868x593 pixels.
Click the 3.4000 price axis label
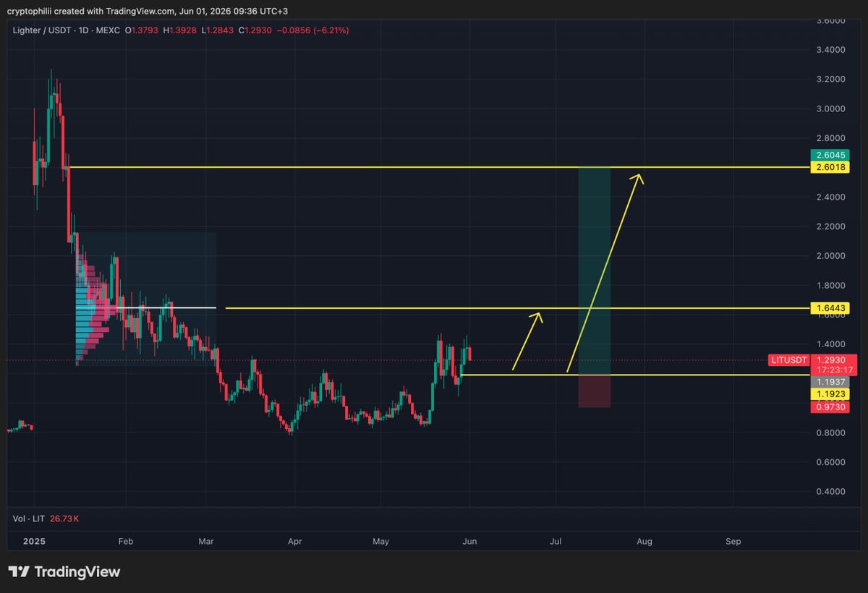tap(830, 50)
